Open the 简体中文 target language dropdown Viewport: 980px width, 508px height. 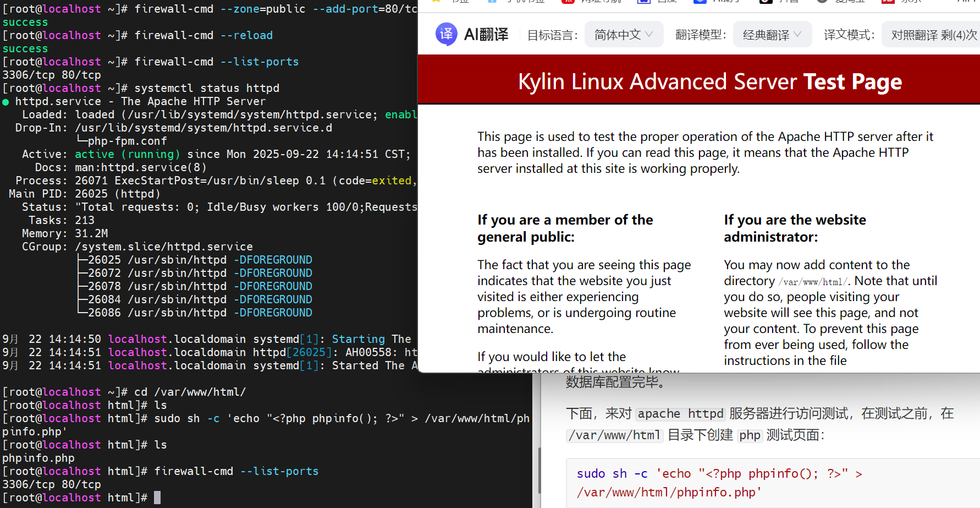[x=624, y=35]
